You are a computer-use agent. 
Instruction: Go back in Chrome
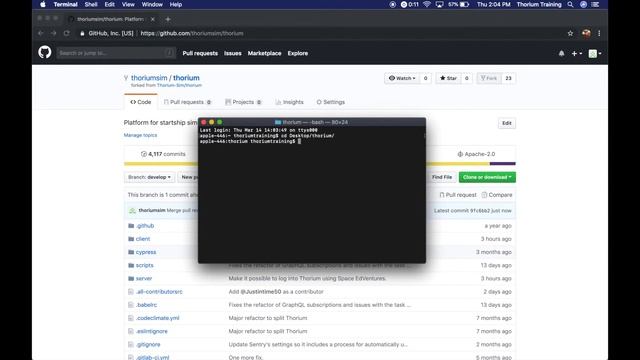click(x=40, y=33)
